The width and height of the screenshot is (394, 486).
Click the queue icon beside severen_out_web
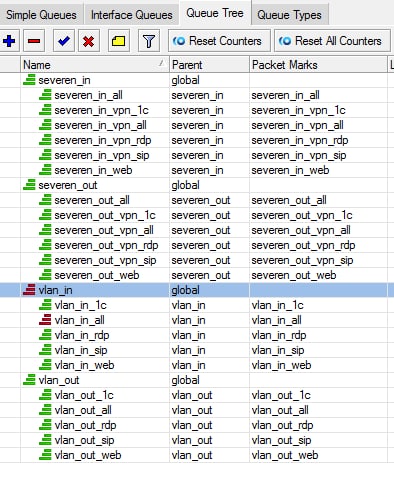[x=45, y=275]
